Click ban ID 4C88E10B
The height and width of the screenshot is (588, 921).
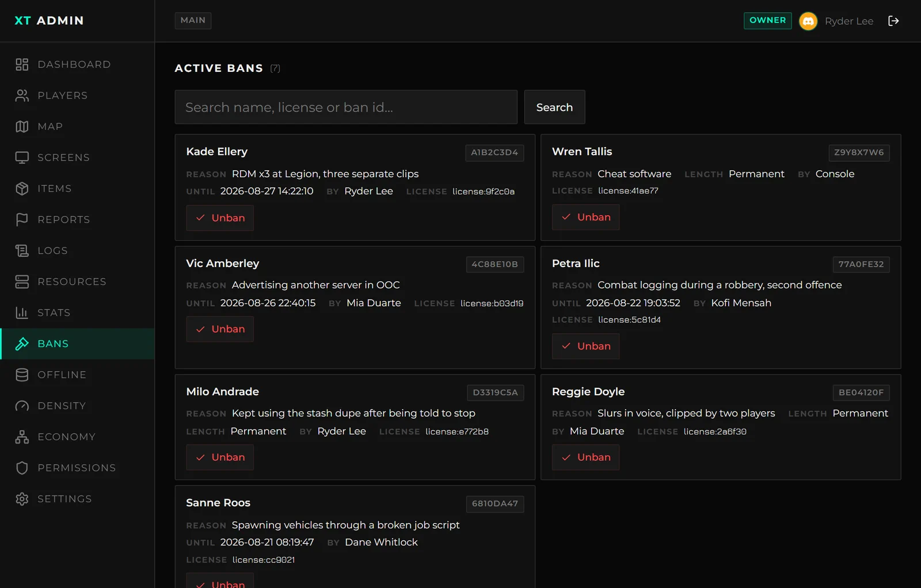(x=495, y=265)
